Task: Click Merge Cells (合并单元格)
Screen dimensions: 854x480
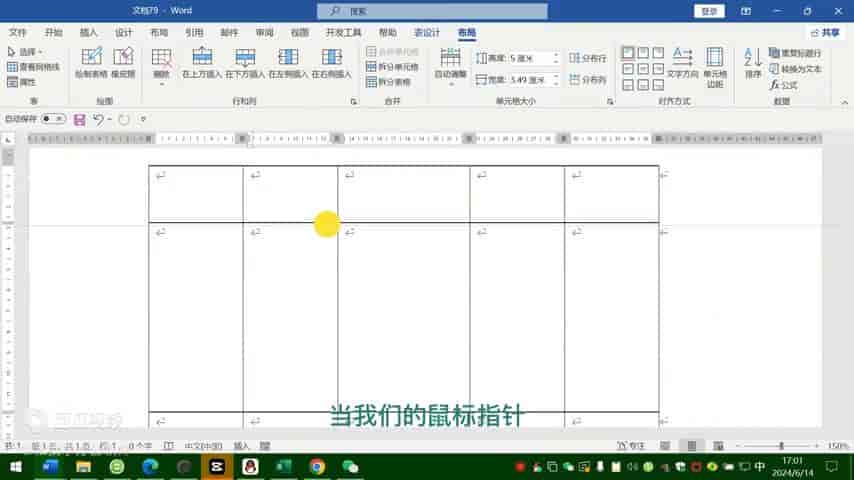Action: [x=393, y=52]
